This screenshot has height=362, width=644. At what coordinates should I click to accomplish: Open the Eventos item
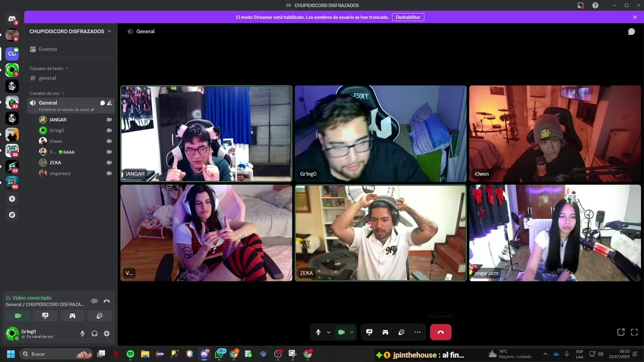71,49
